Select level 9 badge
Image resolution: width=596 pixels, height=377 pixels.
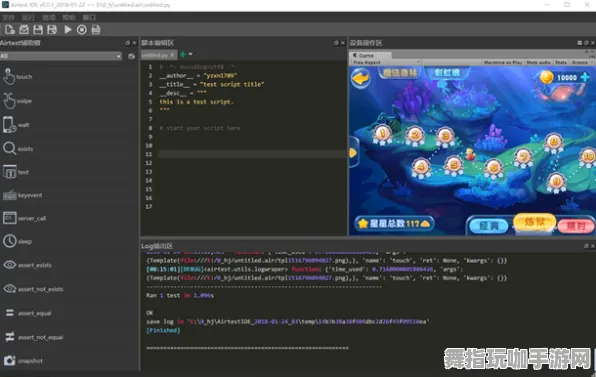pos(556,182)
